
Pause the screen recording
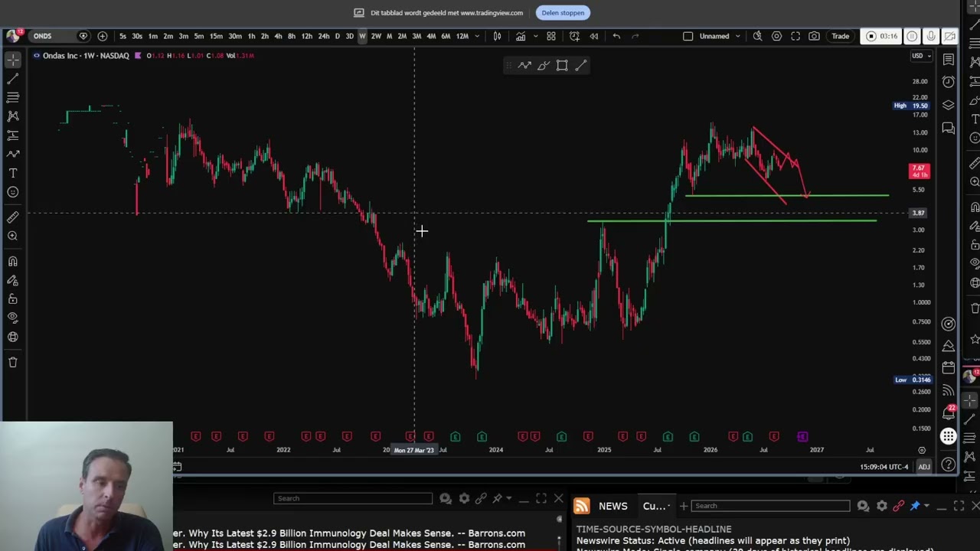[x=912, y=36]
